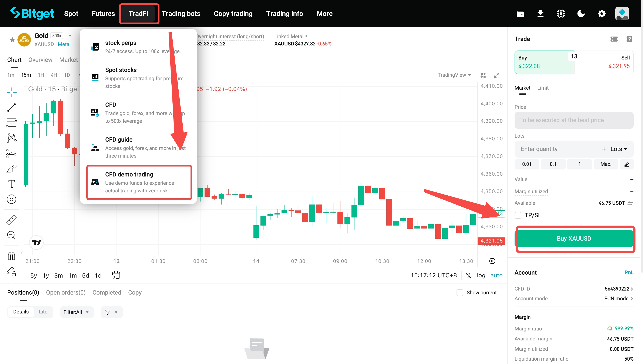Image resolution: width=643 pixels, height=364 pixels.
Task: Select the Sell 4,321.95 side
Action: (604, 62)
